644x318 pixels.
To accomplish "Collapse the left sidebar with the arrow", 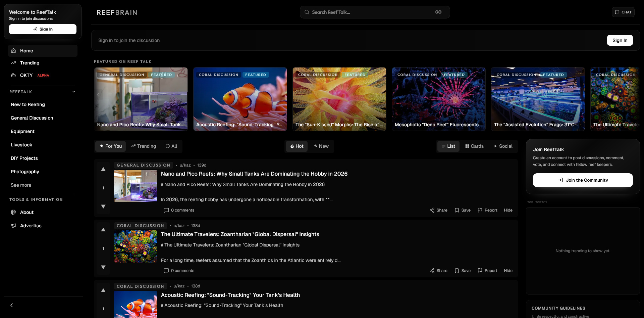I will (12, 305).
